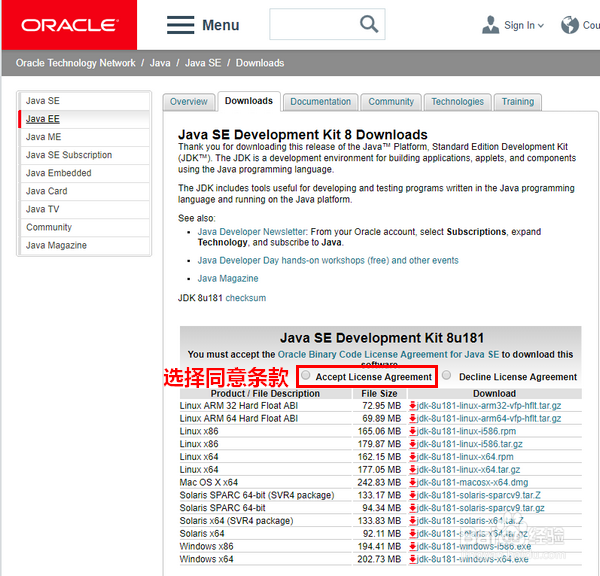Screen dimensions: 600x576
Task: Open Java Magazine in the sidebar
Action: 85,245
